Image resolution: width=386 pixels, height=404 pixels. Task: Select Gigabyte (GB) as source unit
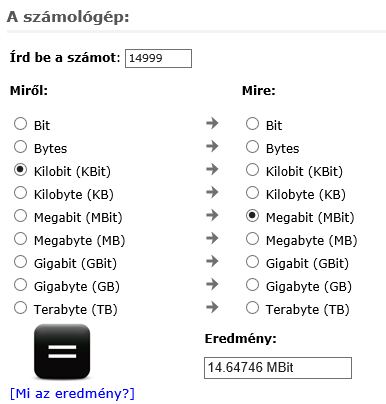(x=20, y=285)
